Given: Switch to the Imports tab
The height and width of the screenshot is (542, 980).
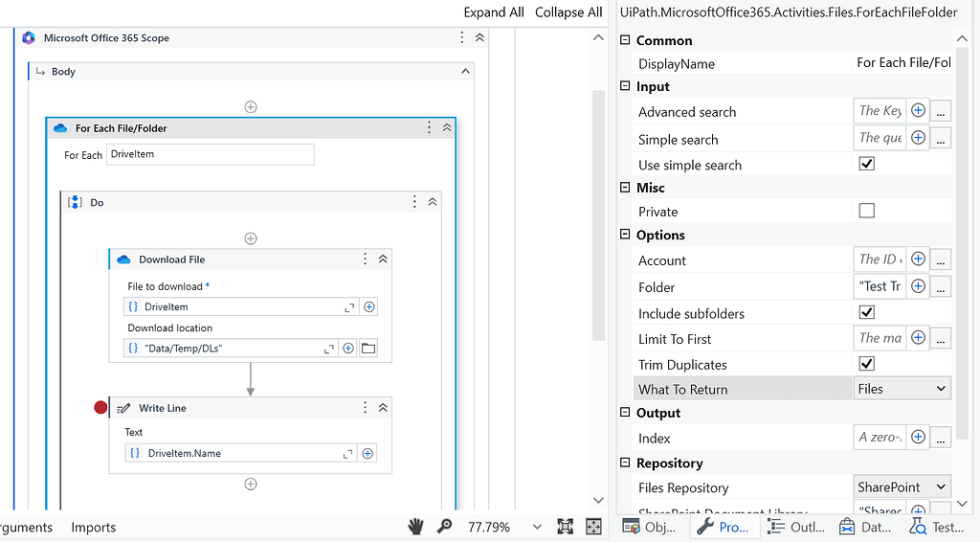Looking at the screenshot, I should pos(94,528).
